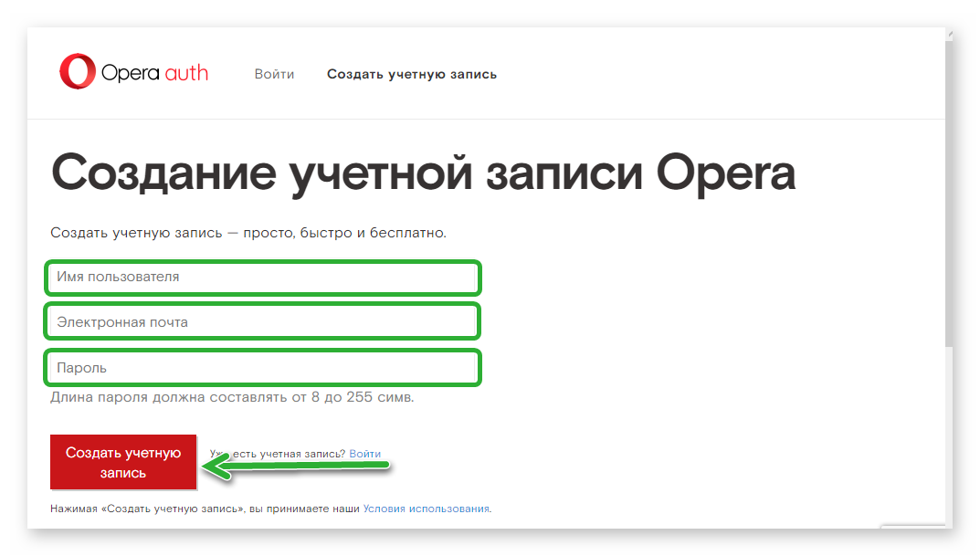Click the red "auth" text in logo
Screen dimensions: 980x556
pyautogui.click(x=186, y=73)
